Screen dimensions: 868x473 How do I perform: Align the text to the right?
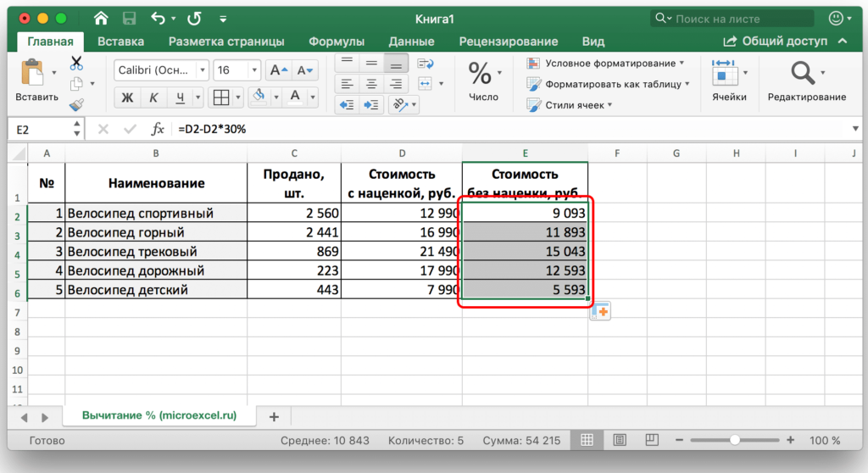tap(396, 84)
